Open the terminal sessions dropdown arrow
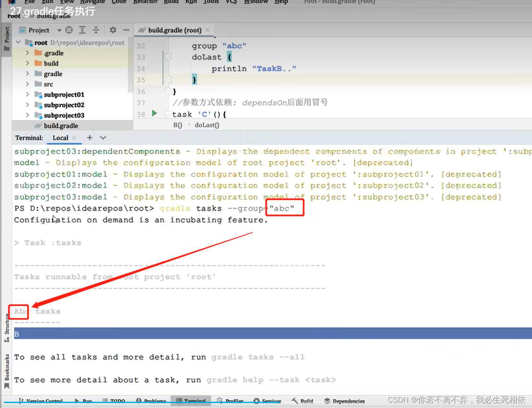 coord(103,138)
